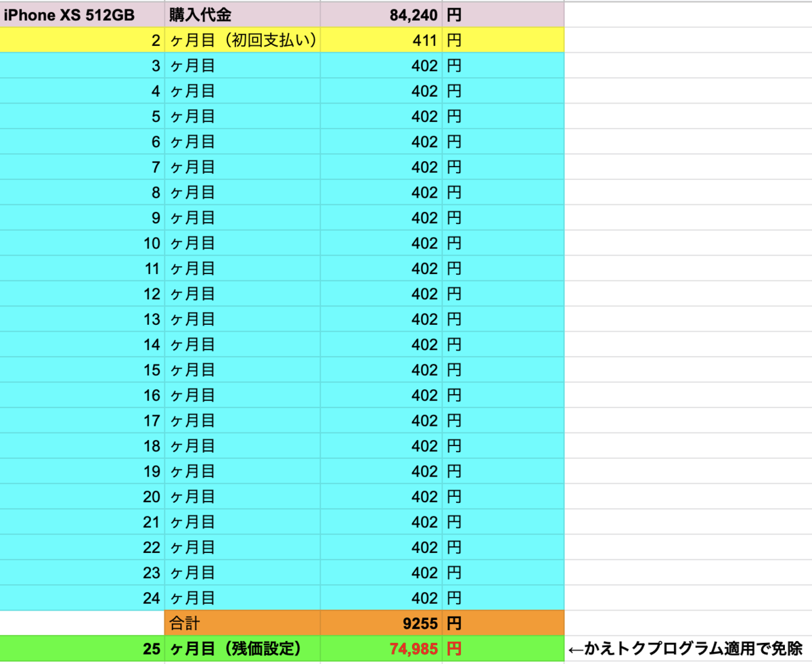This screenshot has height=664, width=812.
Task: Select month number 5 cell
Action: (82, 116)
